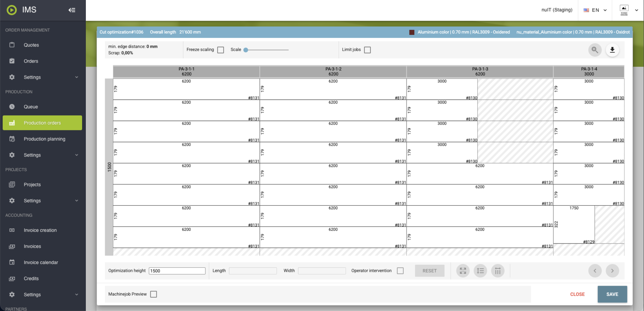The image size is (644, 311).
Task: Click the expand-to-fit arrows icon
Action: coord(463,271)
